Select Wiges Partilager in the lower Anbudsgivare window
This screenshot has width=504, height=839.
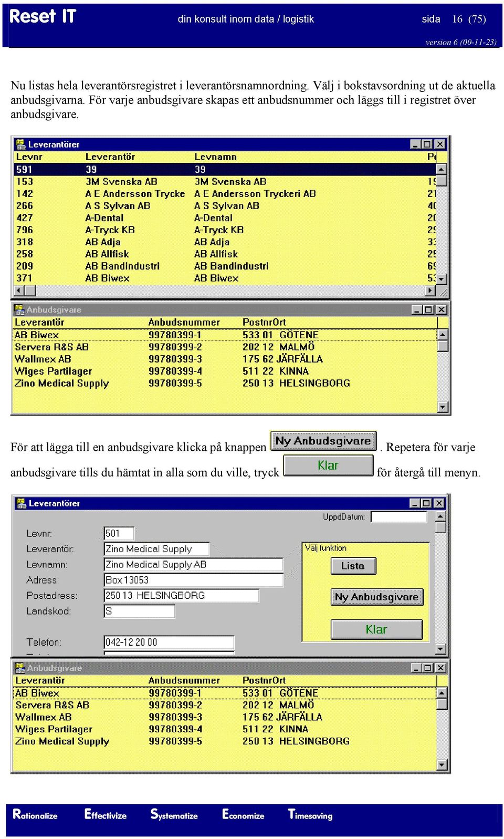(54, 729)
